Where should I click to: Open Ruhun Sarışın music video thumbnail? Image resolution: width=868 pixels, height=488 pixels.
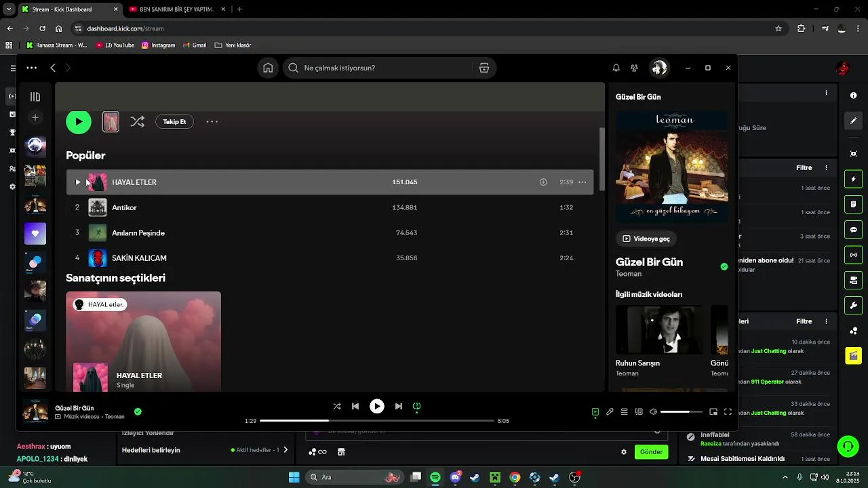pyautogui.click(x=660, y=329)
